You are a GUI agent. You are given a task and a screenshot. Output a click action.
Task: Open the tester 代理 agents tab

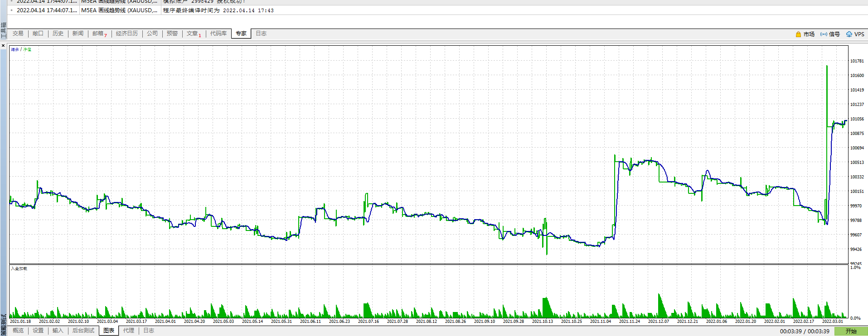129,331
